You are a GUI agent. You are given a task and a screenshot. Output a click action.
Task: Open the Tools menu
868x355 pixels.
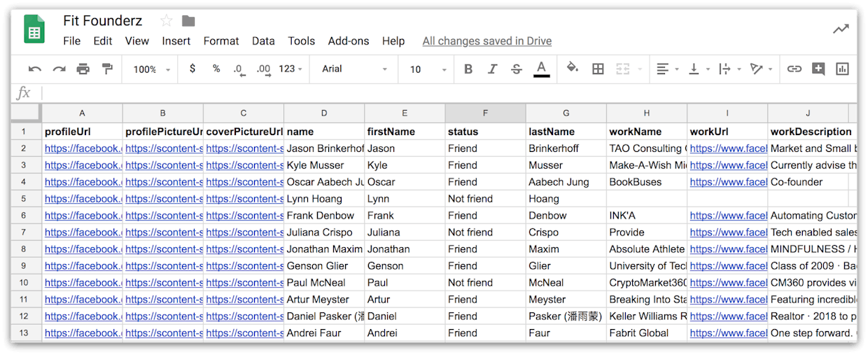pos(302,41)
